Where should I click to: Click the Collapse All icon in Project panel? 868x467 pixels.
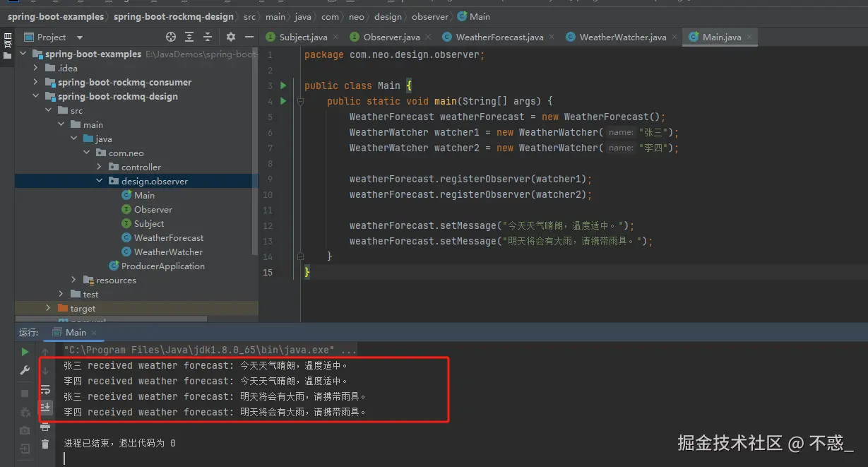[x=208, y=37]
